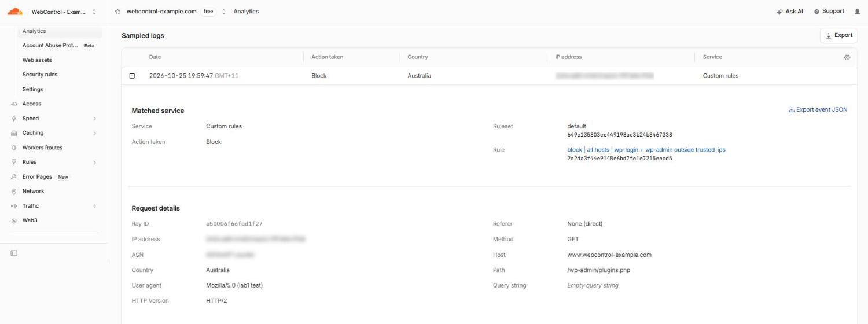
Task: Click the Country column header
Action: point(418,57)
